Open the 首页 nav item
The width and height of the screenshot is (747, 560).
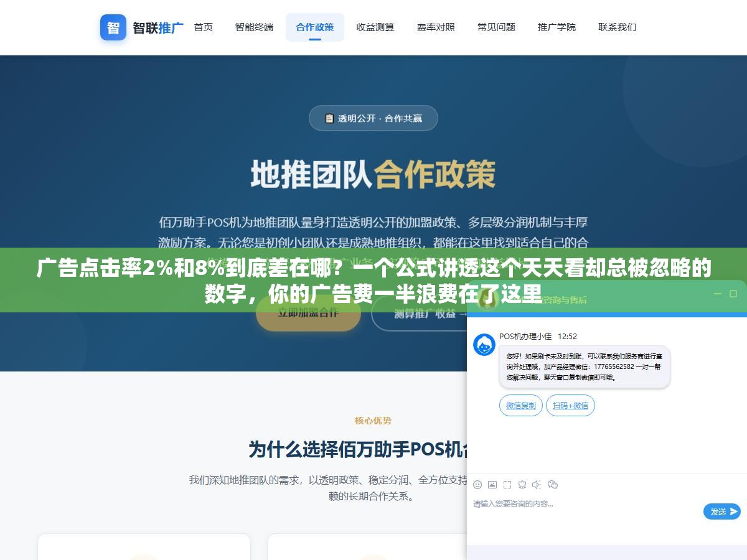[204, 27]
